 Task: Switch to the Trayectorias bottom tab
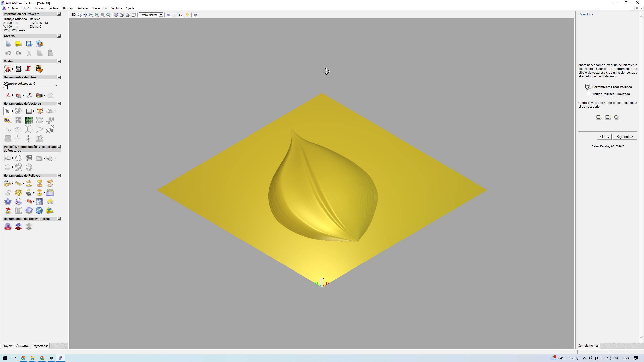pyautogui.click(x=40, y=346)
